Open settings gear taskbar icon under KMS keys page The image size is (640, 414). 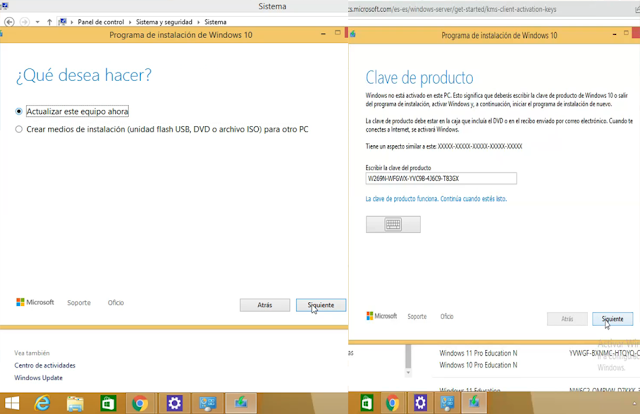click(420, 403)
